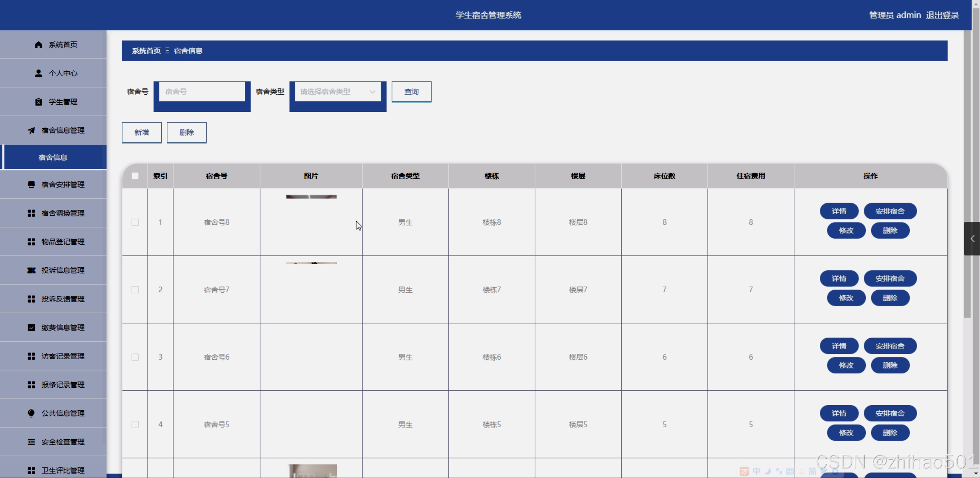Open the 宿舍类型 dropdown selector
The width and height of the screenshot is (980, 478).
pos(338,92)
